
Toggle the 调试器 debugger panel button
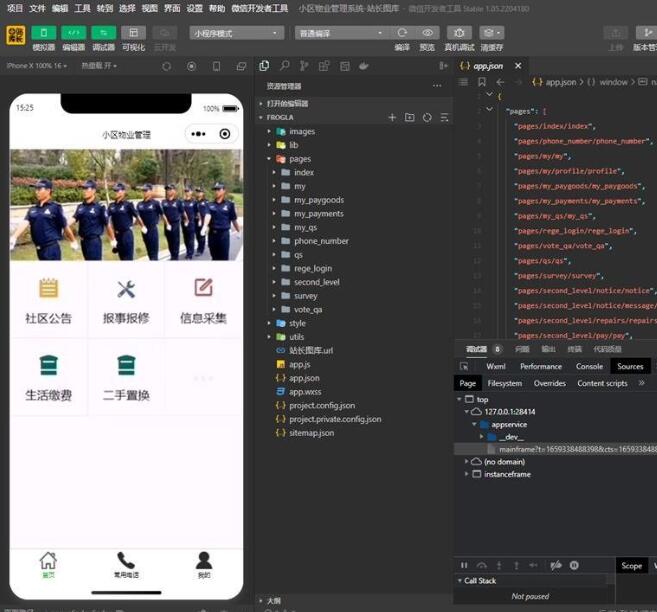tap(103, 33)
